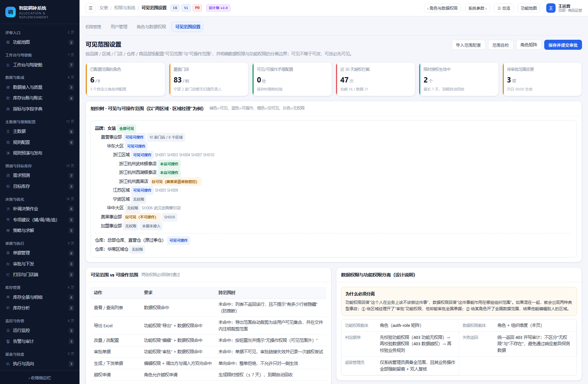Viewport: 588px width, 384px height.
Task: Expand the 决策与优化 sidebar section
Action: click(40, 199)
